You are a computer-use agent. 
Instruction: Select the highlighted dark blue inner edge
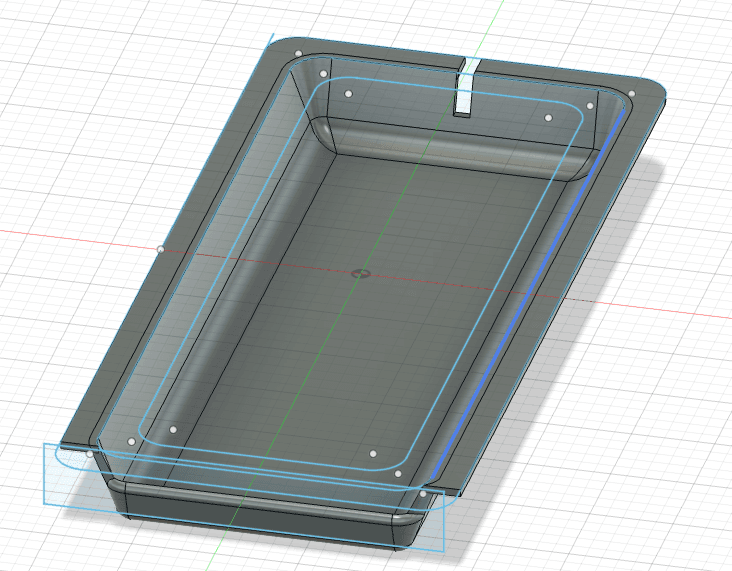528,295
